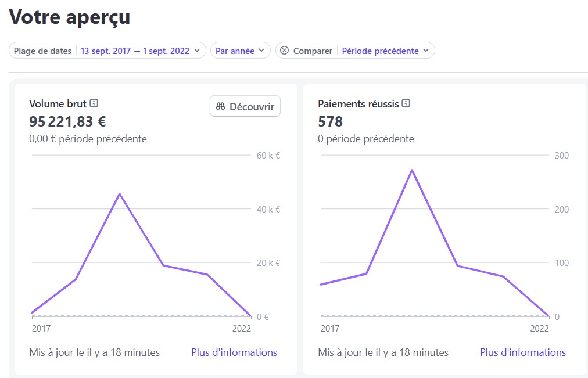Click the peak of the Volume brut line chart

120,194
